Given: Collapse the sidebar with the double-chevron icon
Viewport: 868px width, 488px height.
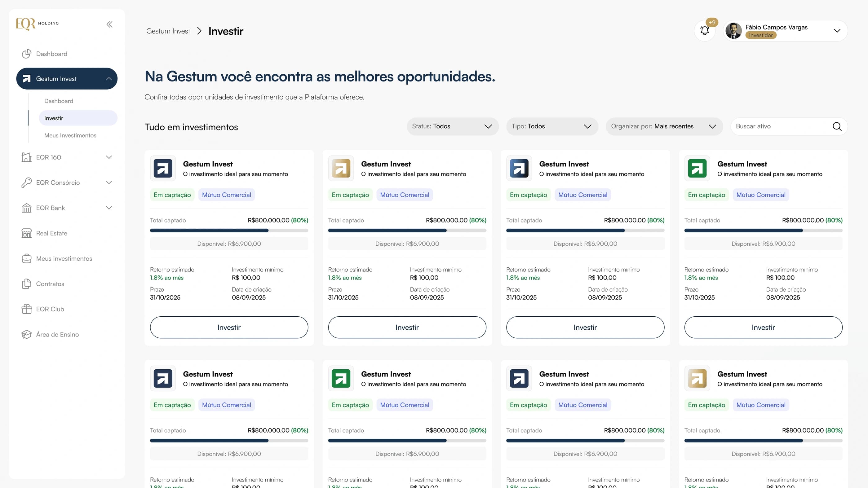Looking at the screenshot, I should 109,24.
